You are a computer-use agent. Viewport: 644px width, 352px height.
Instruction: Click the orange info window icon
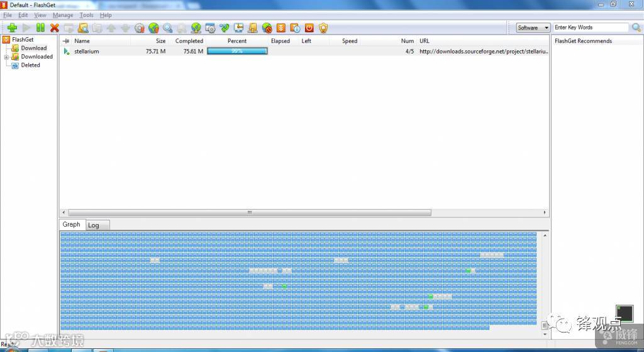click(295, 28)
